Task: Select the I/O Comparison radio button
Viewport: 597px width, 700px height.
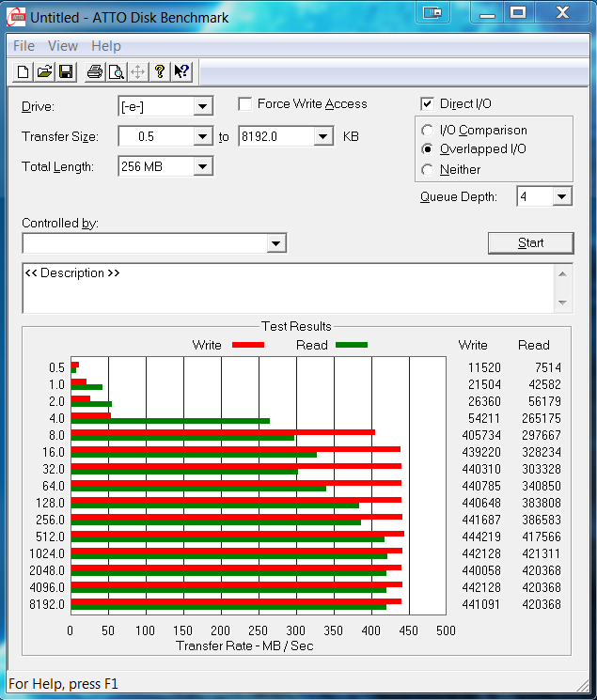Action: (428, 131)
